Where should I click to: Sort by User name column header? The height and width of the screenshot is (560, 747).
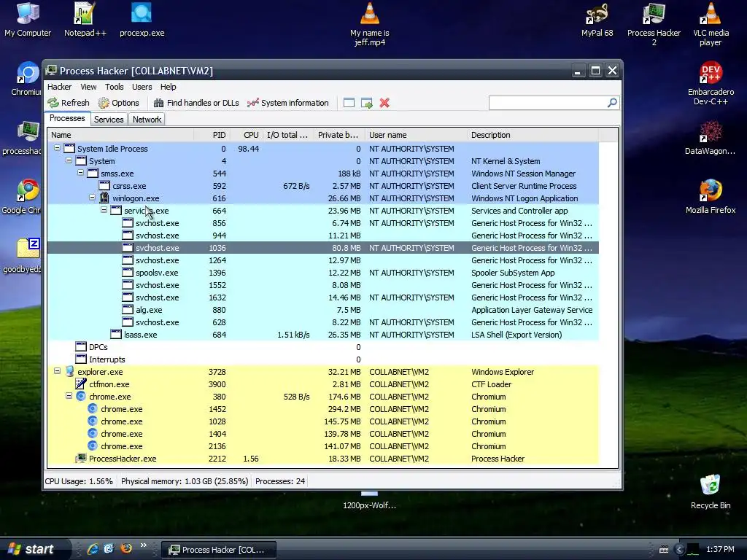(x=416, y=135)
